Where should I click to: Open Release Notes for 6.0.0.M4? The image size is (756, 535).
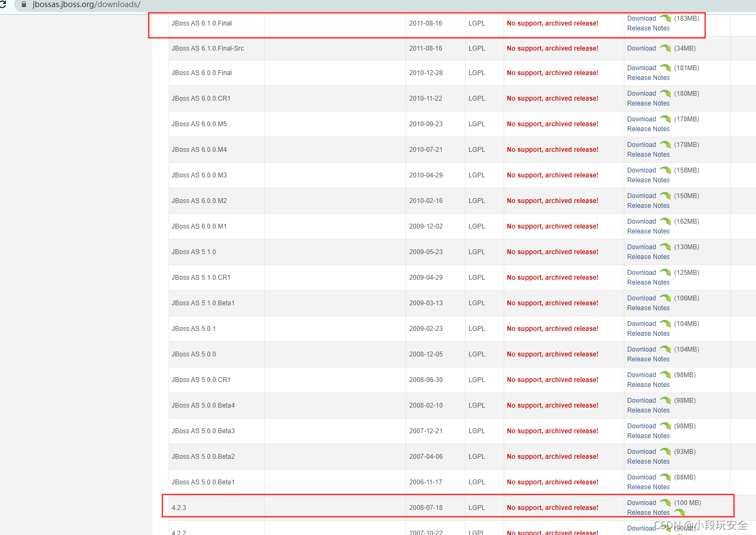[648, 155]
